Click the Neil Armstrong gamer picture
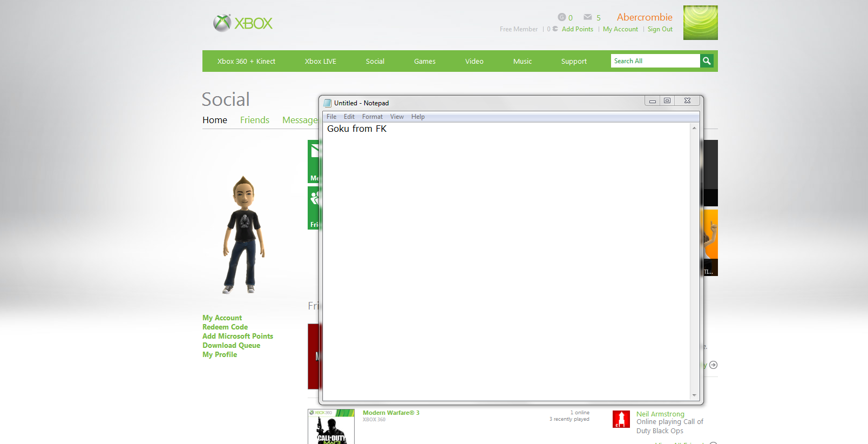 pos(621,419)
